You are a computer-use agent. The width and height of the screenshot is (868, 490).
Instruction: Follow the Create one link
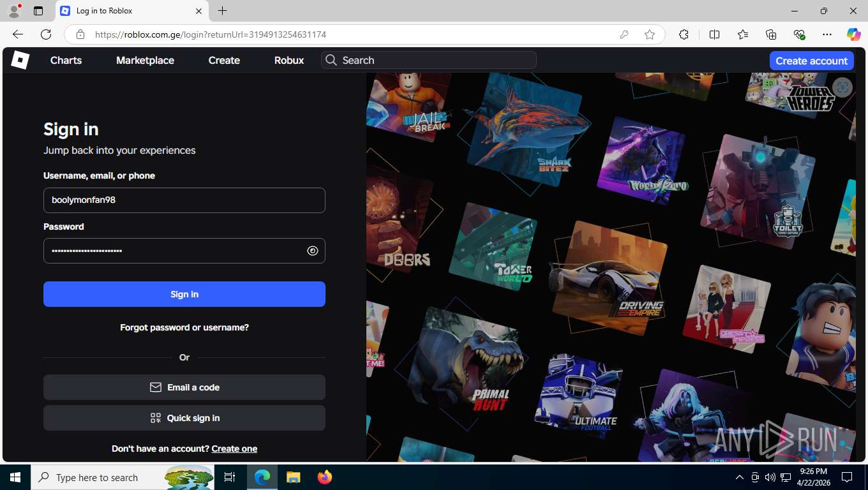tap(234, 449)
